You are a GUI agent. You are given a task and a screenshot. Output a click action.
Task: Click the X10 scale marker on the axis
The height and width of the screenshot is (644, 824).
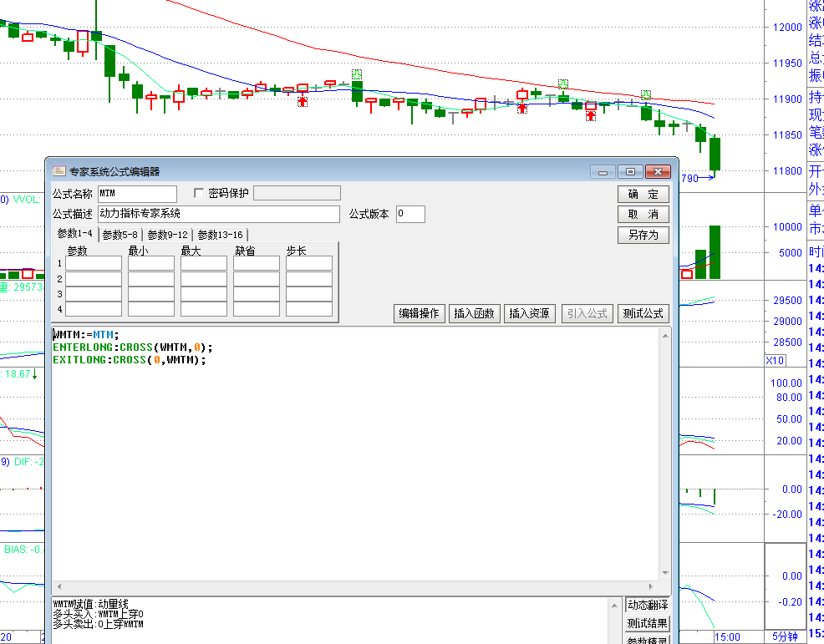pyautogui.click(x=775, y=360)
